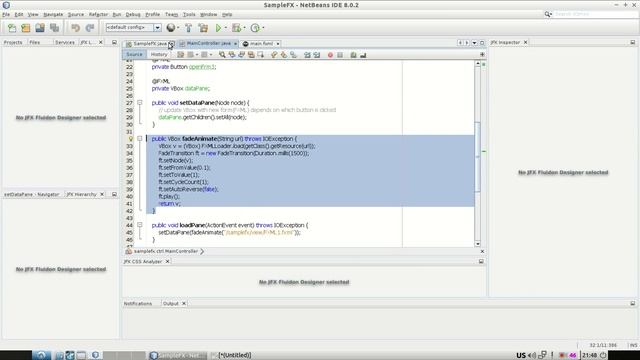
Task: Click the lightbulb hint on fadeAnimate line
Action: [131, 139]
